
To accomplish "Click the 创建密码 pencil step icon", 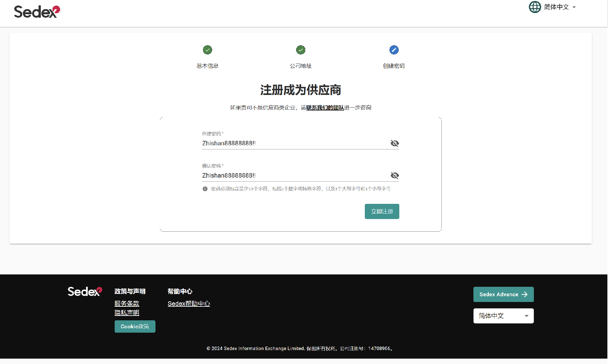I will pyautogui.click(x=394, y=50).
